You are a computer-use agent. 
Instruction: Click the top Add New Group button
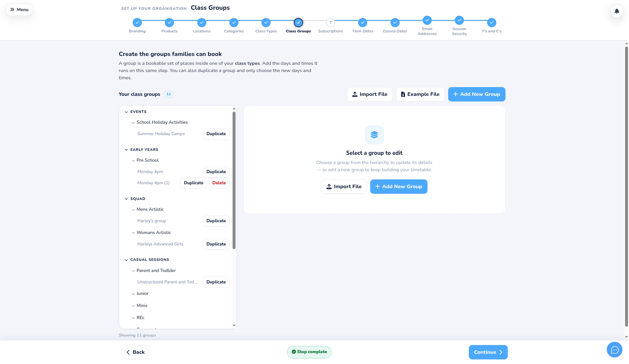click(477, 94)
